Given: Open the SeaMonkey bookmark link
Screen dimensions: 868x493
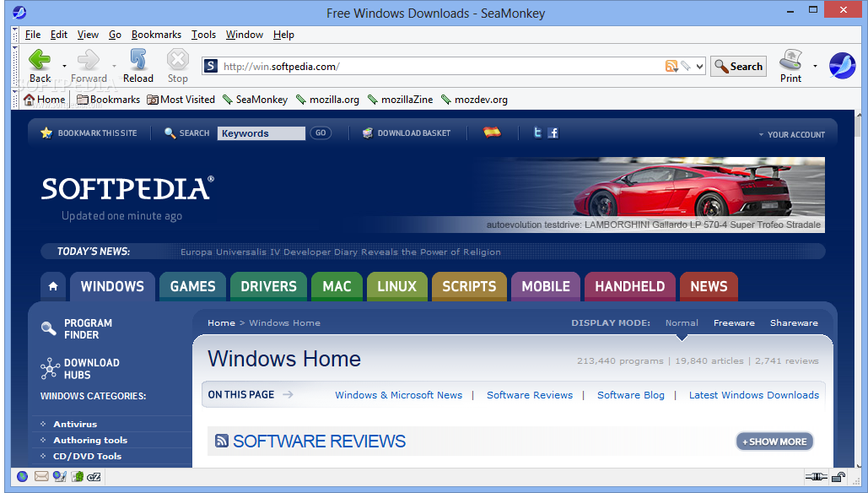Looking at the screenshot, I should [256, 100].
